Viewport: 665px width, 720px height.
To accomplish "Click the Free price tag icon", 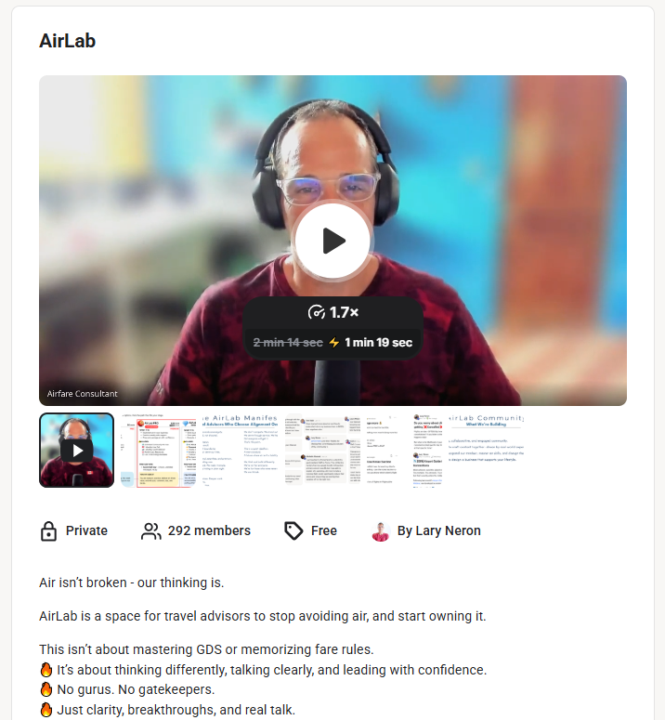I will [293, 531].
